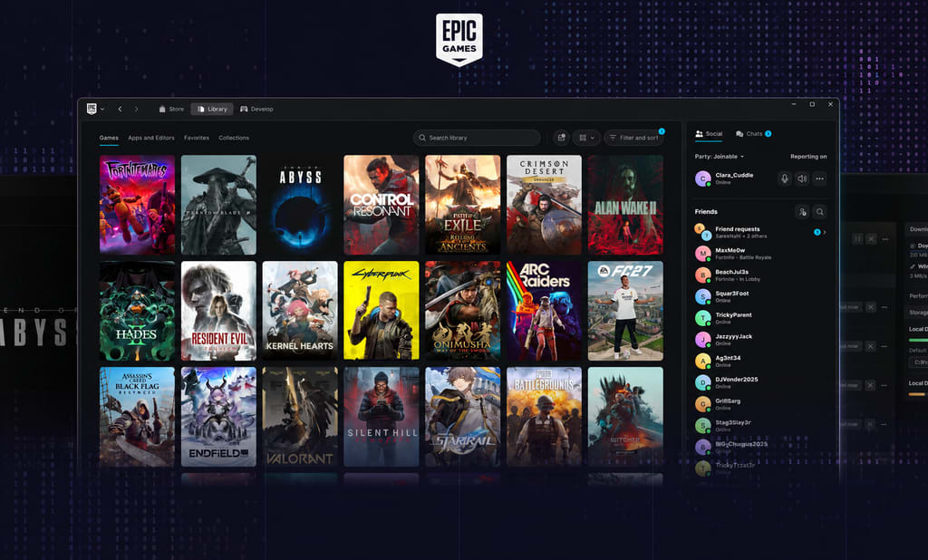Open the Star Rail tile
The height and width of the screenshot is (560, 928).
(463, 417)
